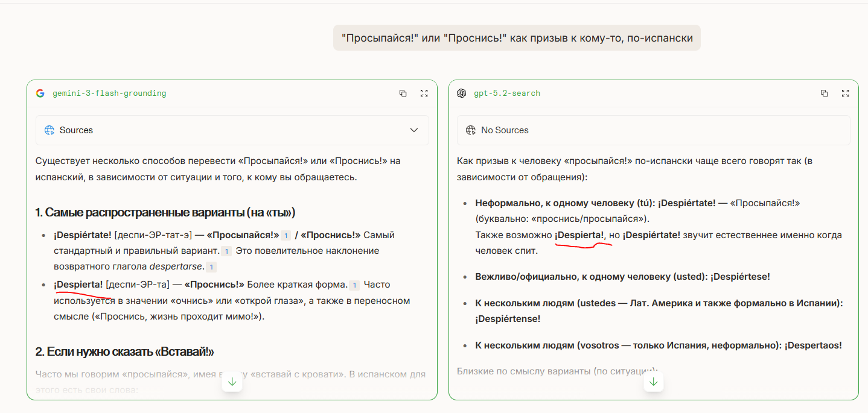The width and height of the screenshot is (868, 413).
Task: Open citation 1 after despertarse
Action: 212,266
